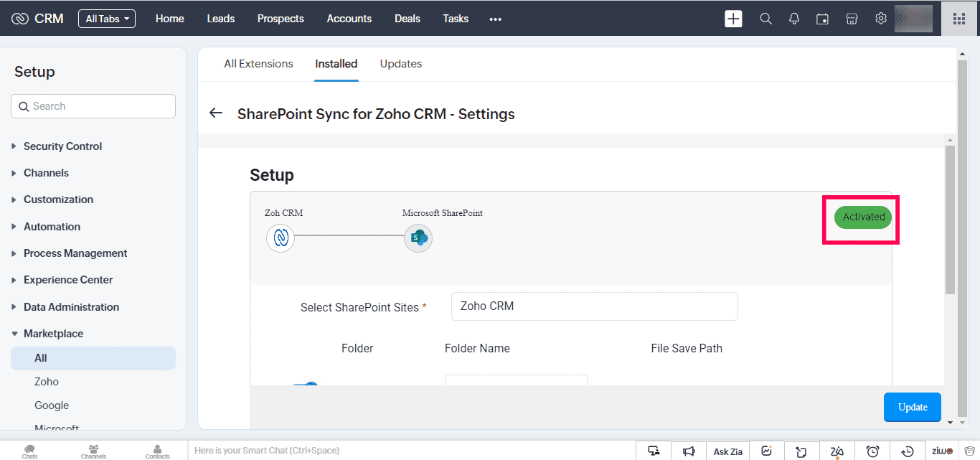
Task: Click the page scroll up arrow
Action: click(962, 54)
